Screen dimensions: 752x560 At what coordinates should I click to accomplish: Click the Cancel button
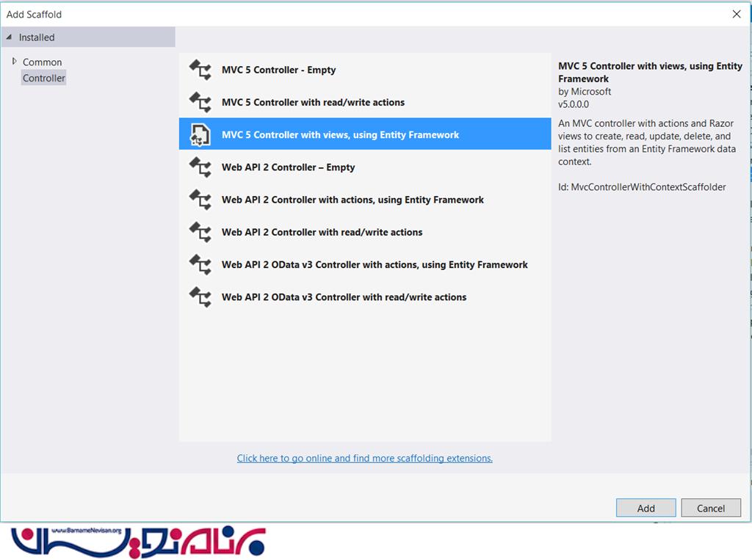tap(711, 508)
